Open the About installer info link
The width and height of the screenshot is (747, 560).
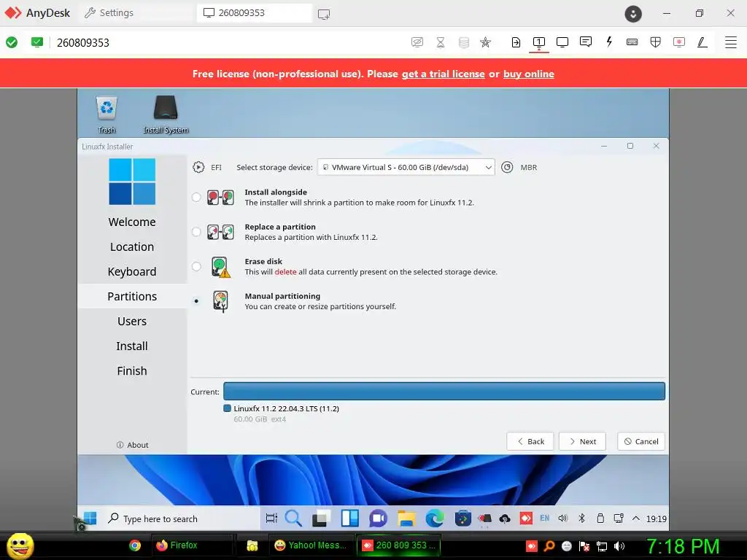tap(133, 445)
